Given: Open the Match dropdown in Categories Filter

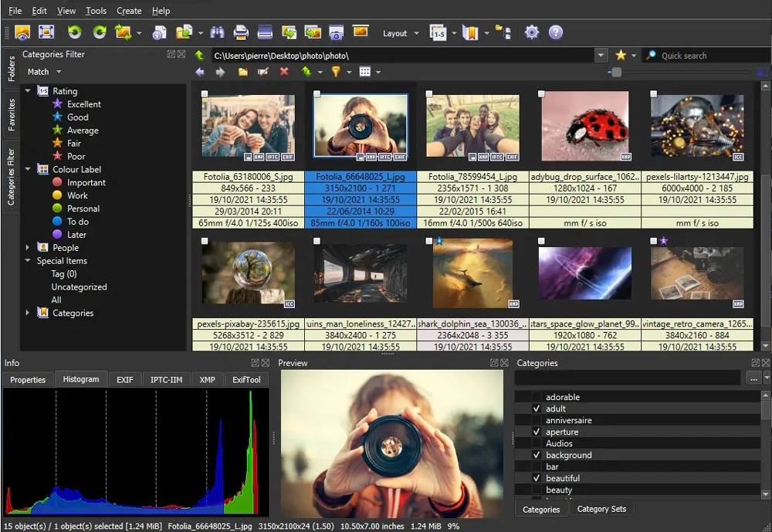Looking at the screenshot, I should [x=44, y=72].
